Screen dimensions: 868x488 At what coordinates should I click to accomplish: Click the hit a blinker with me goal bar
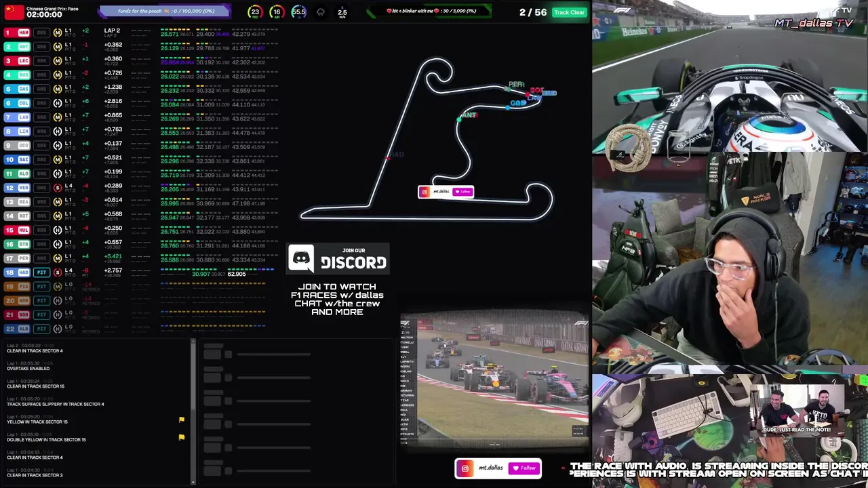pyautogui.click(x=430, y=12)
